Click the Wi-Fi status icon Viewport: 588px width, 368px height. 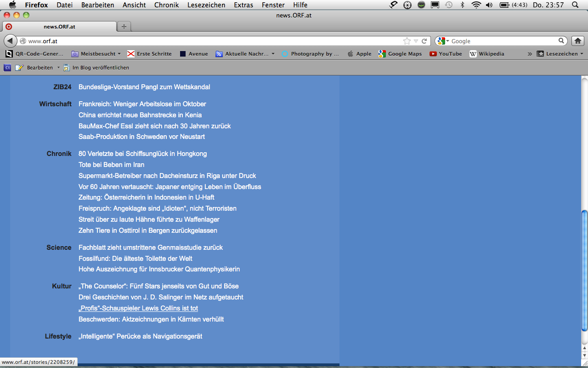(x=476, y=5)
